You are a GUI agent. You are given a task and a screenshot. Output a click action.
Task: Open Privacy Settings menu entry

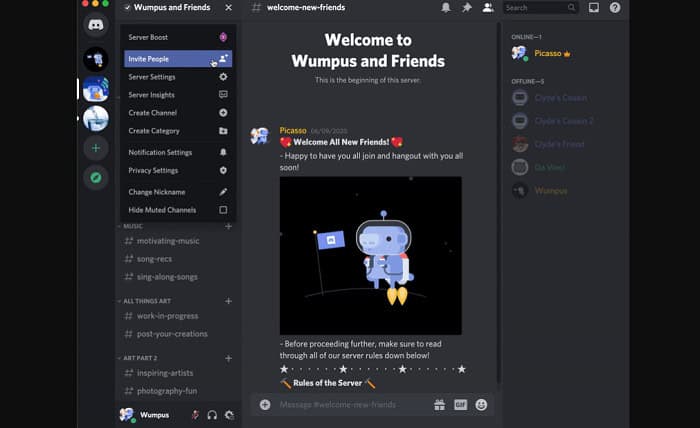pos(178,170)
